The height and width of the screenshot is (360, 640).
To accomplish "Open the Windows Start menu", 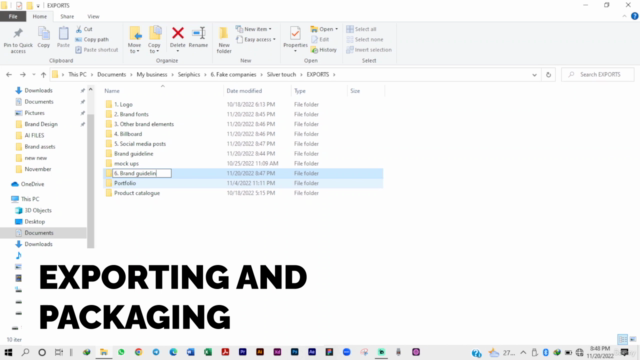I will (8, 352).
